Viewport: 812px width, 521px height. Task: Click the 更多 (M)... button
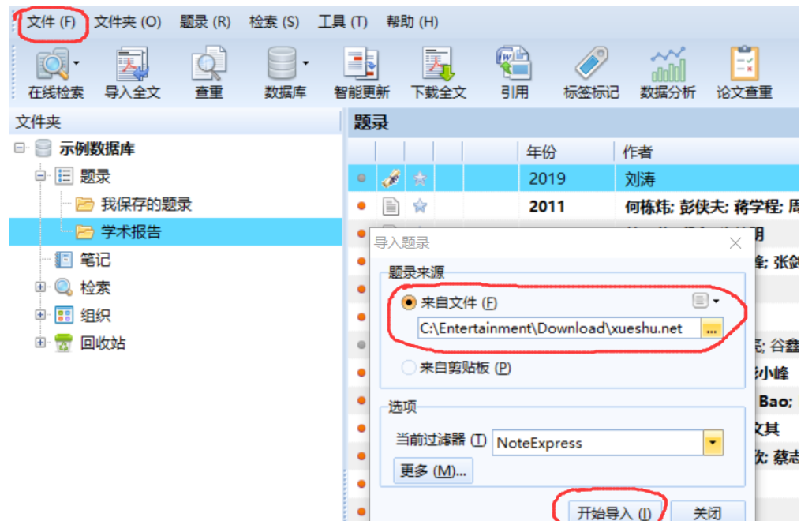[x=432, y=471]
